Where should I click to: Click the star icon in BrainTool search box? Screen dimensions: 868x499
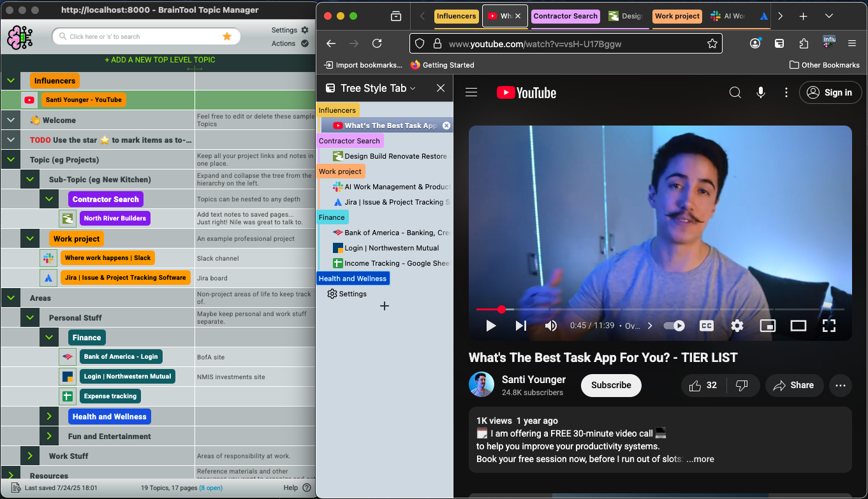click(x=227, y=36)
